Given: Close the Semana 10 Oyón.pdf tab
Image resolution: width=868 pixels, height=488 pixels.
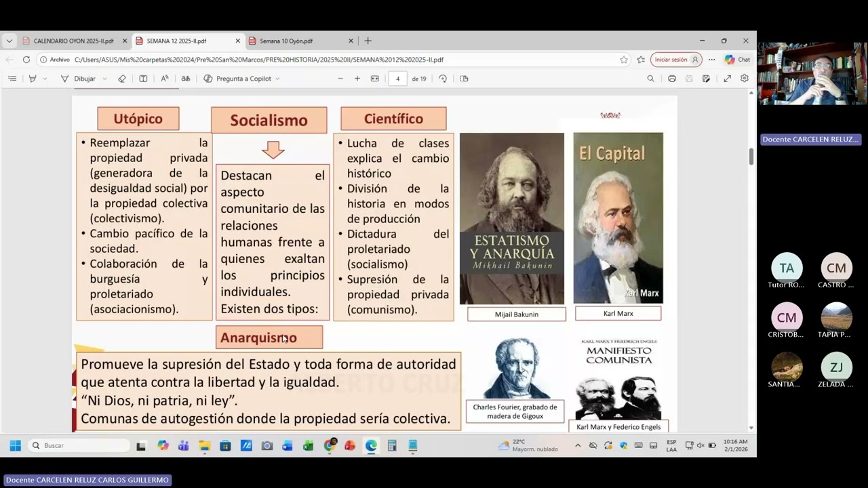Looking at the screenshot, I should pyautogui.click(x=351, y=41).
